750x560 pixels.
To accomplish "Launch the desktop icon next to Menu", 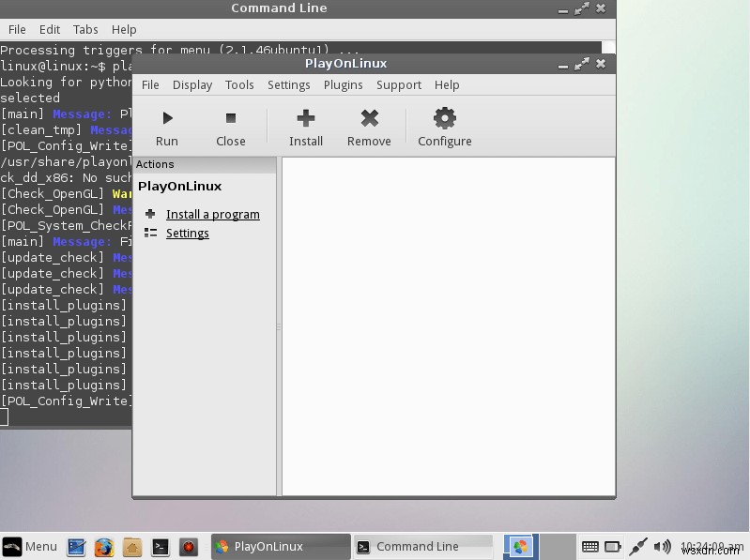I will 76,547.
